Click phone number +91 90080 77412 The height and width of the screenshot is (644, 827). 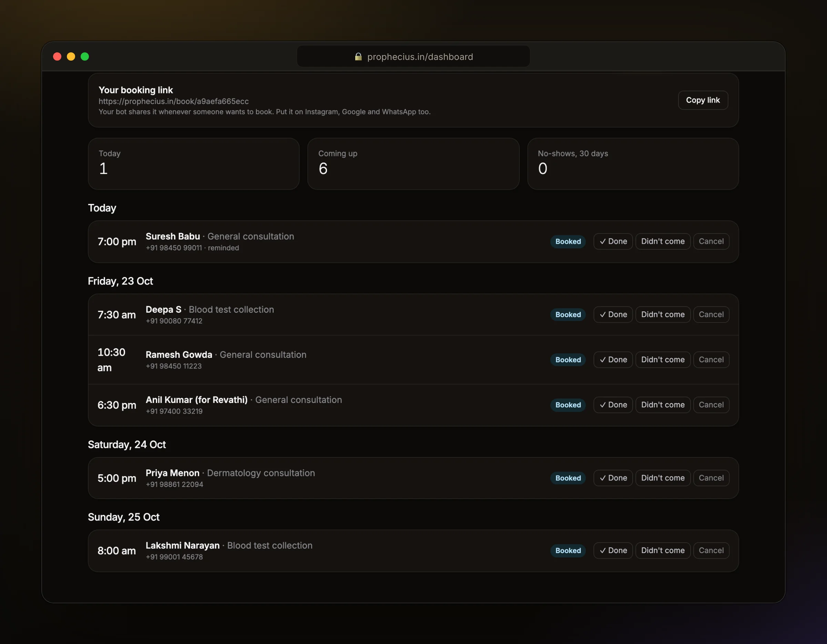point(174,321)
